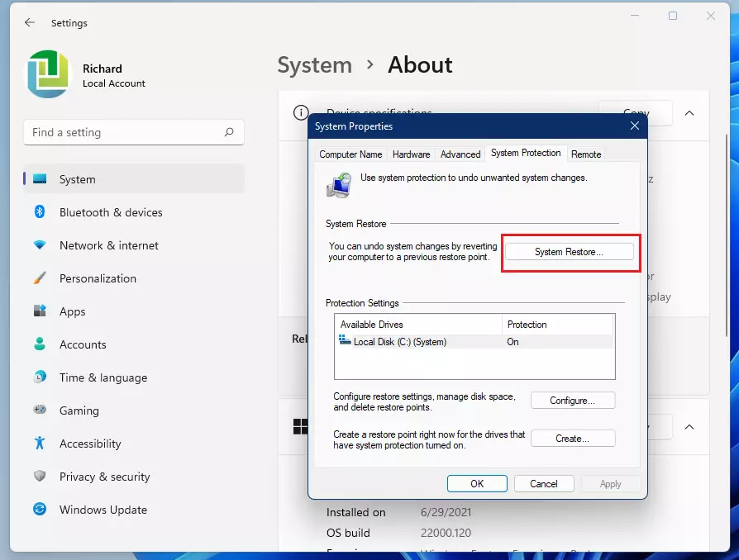Click the system protection computer icon
Image resolution: width=739 pixels, height=560 pixels.
[339, 185]
